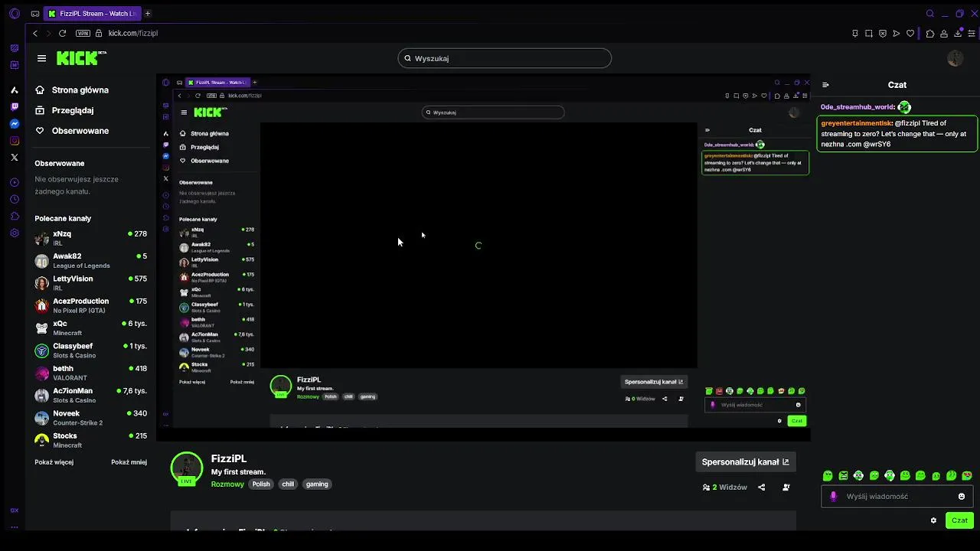Screen dimensions: 980x551
Task: Open site security padlock info
Action: [x=99, y=33]
